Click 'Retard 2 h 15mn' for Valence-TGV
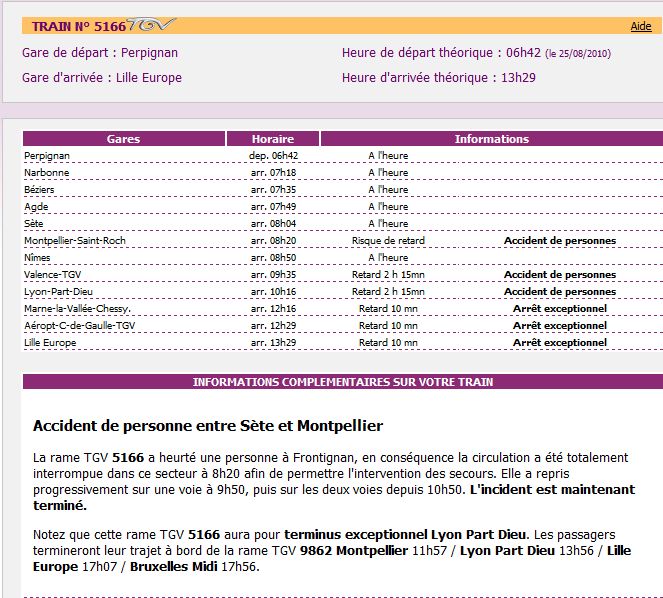Image resolution: width=663 pixels, height=598 pixels. click(x=388, y=275)
